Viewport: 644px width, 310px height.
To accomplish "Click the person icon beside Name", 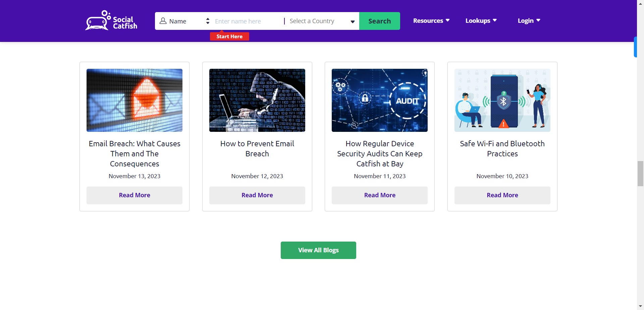I will (x=163, y=21).
